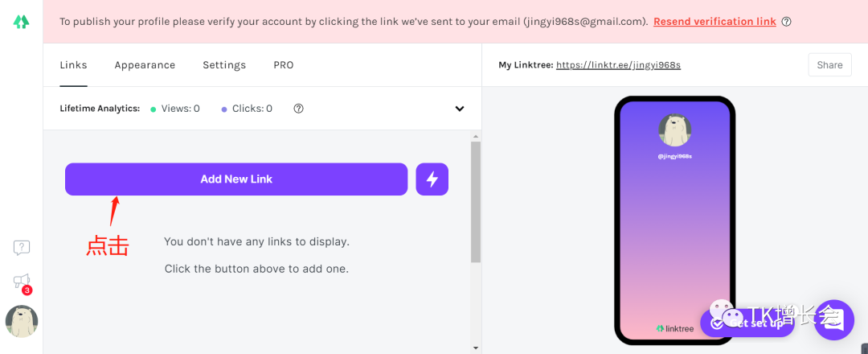Click the help icon beside Resend verification link
This screenshot has width=868, height=354.
pos(786,22)
